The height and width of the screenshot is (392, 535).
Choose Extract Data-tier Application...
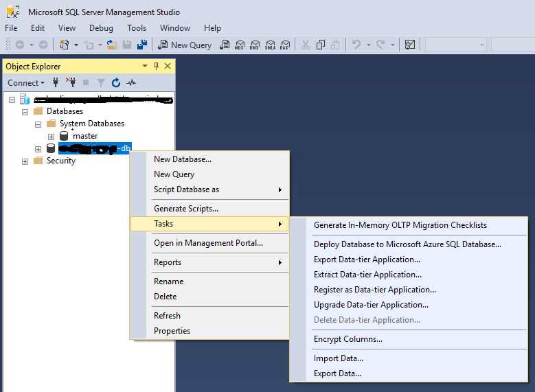click(409, 275)
